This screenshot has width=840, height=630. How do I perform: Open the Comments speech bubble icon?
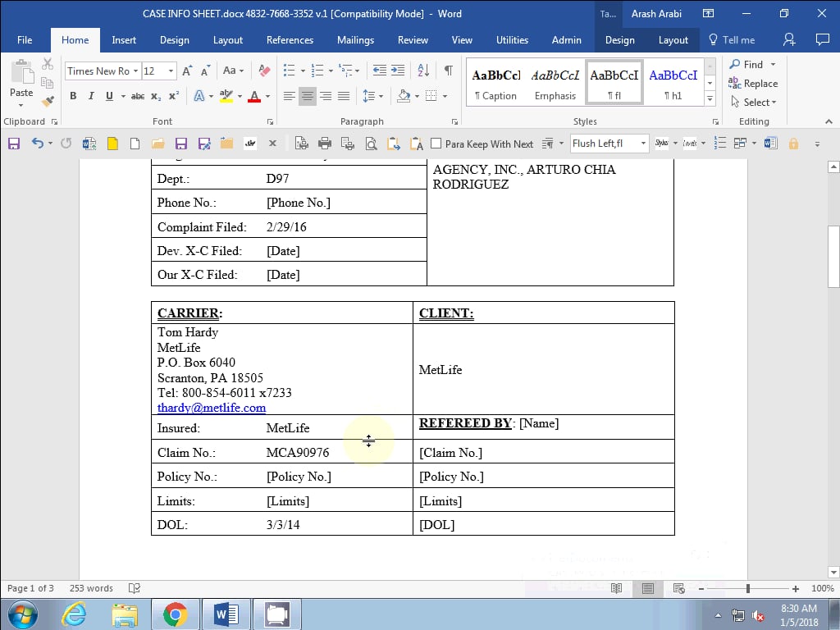[x=822, y=39]
